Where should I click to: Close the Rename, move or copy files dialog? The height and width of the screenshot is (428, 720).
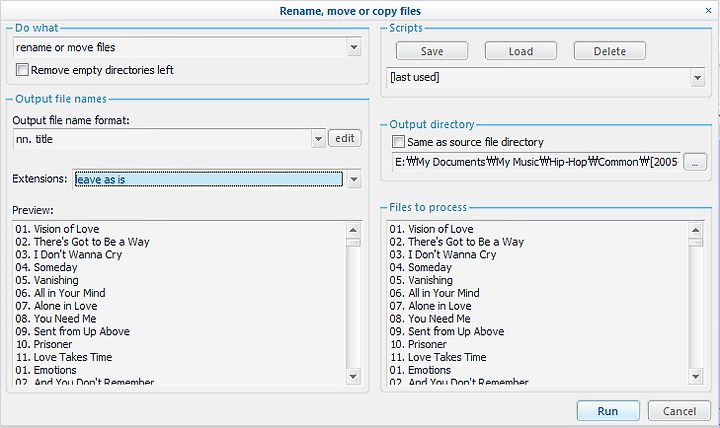coord(709,11)
